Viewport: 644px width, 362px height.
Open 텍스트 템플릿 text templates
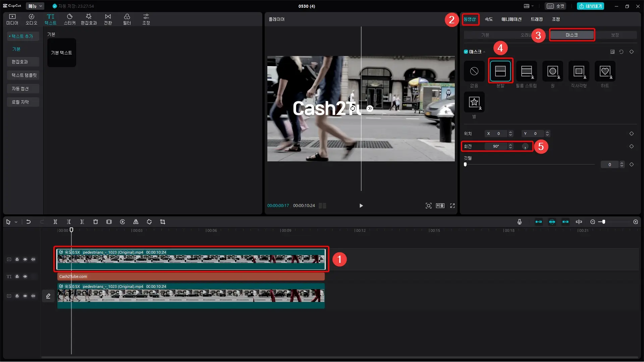click(x=23, y=75)
